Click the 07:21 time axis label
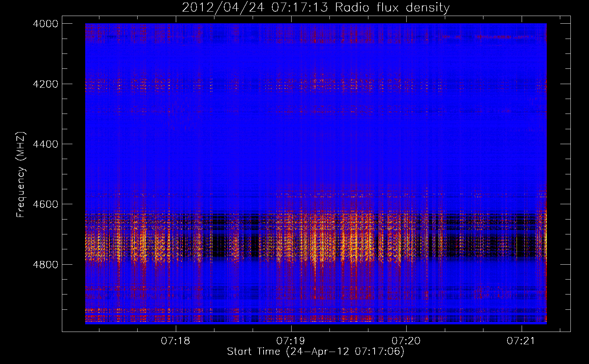589x364 pixels. coord(521,341)
